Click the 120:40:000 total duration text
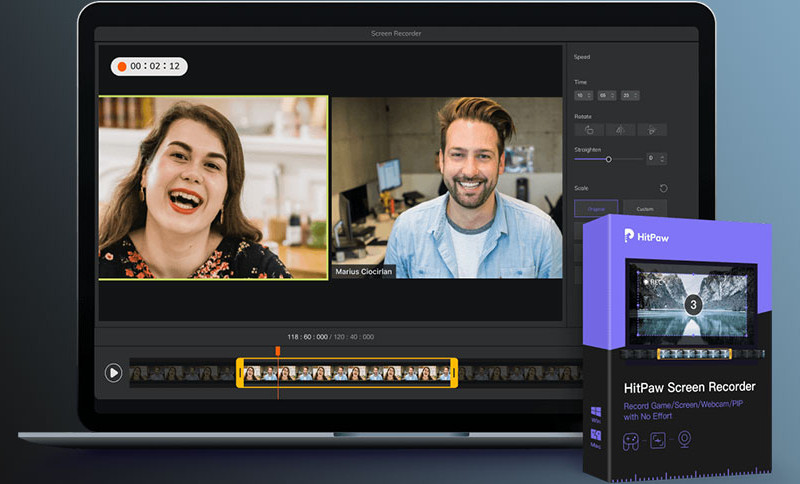800x484 pixels. (x=354, y=337)
